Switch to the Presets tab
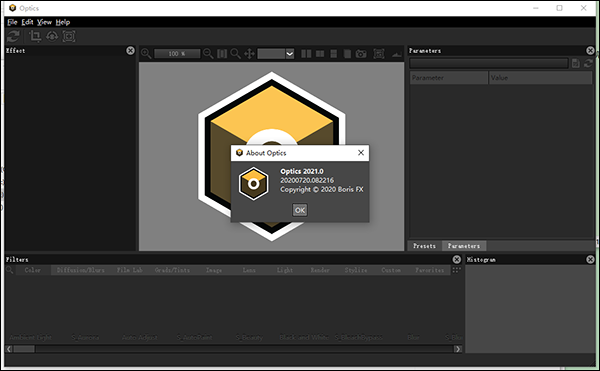This screenshot has height=371, width=600. point(424,246)
